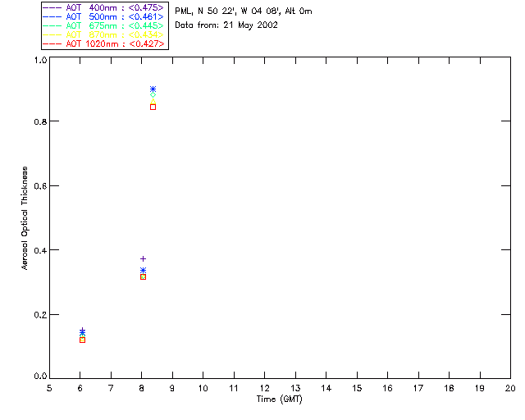This screenshot has height=420, width=525.
Task: Click x-axis tick label 8
Action: click(142, 388)
